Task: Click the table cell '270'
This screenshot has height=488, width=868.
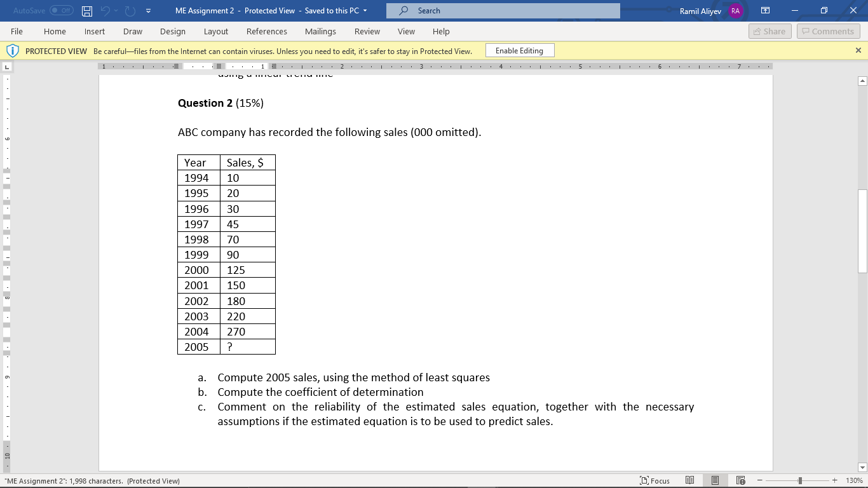Action: coord(248,332)
